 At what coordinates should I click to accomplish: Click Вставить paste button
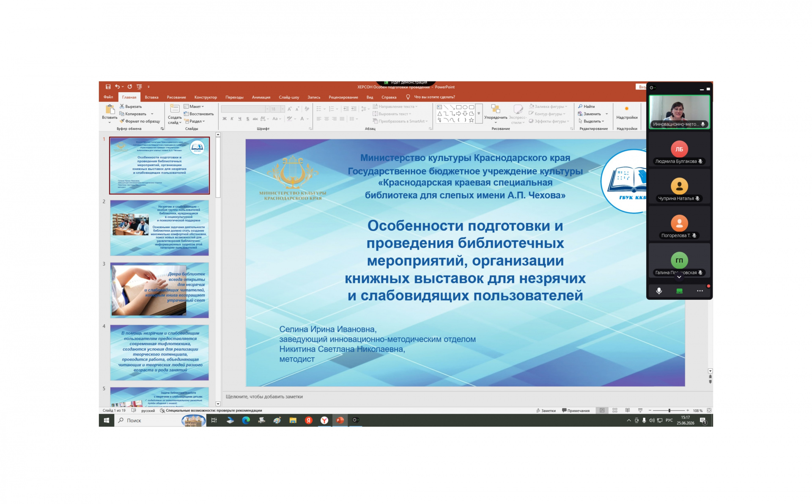110,113
